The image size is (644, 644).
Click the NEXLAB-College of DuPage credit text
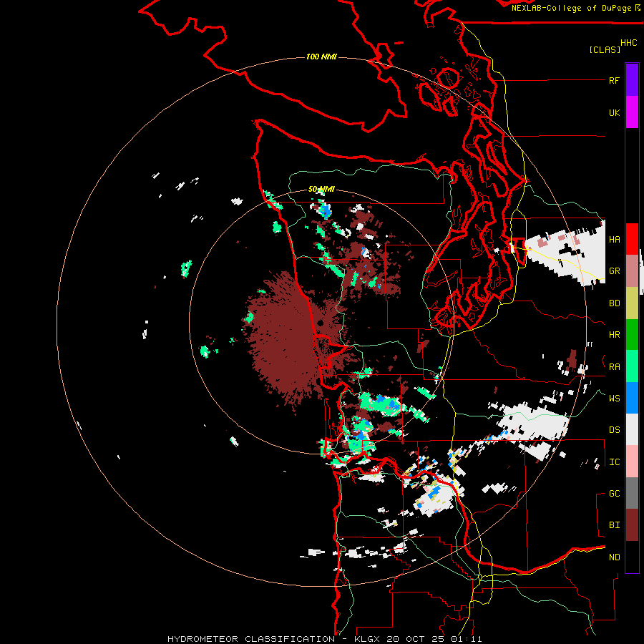[x=571, y=8]
